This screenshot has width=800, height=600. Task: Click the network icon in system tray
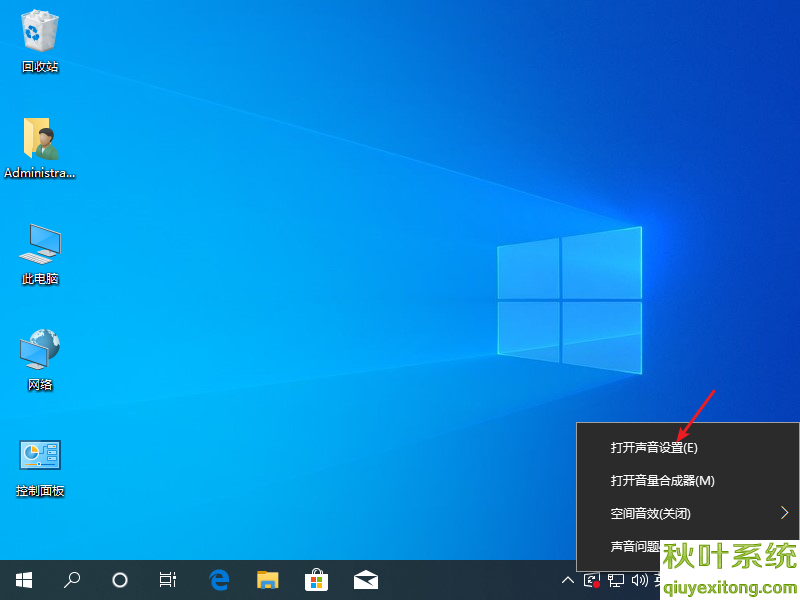616,581
